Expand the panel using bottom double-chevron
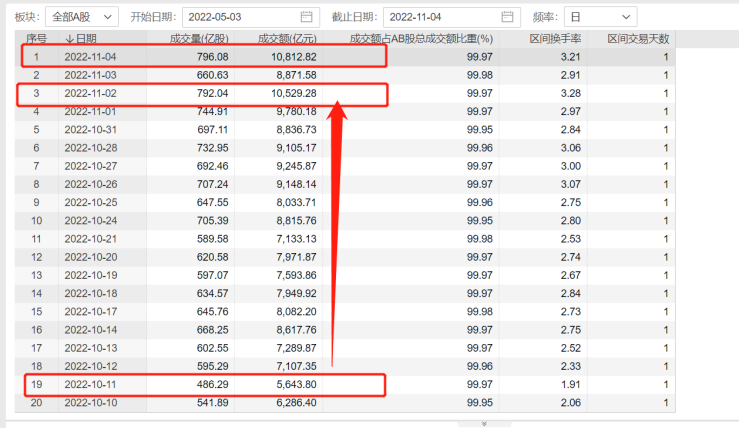This screenshot has width=739, height=429. [483, 423]
